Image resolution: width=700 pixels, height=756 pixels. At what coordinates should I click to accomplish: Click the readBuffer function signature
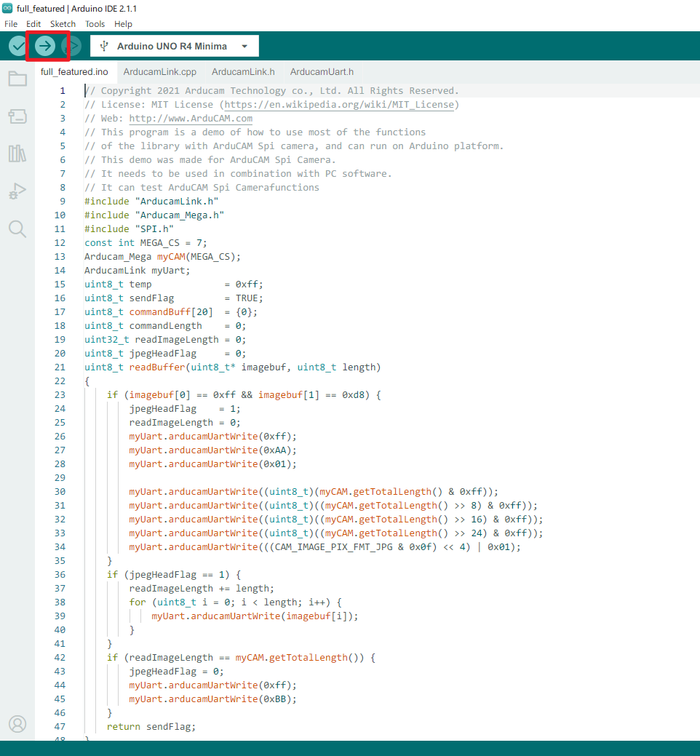(x=232, y=367)
